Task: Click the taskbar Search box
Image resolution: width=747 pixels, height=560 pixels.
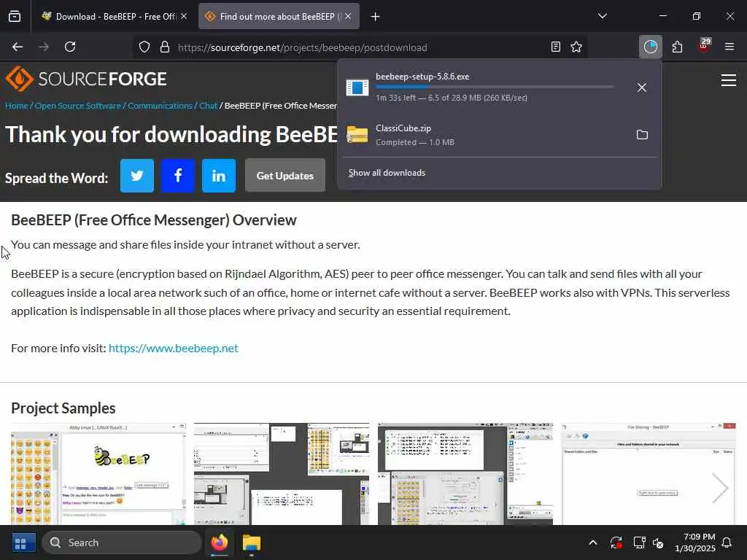Action: (x=122, y=542)
